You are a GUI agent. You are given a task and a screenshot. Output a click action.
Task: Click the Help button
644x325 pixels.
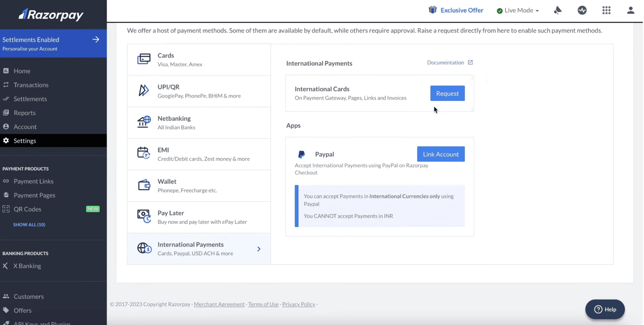click(605, 309)
